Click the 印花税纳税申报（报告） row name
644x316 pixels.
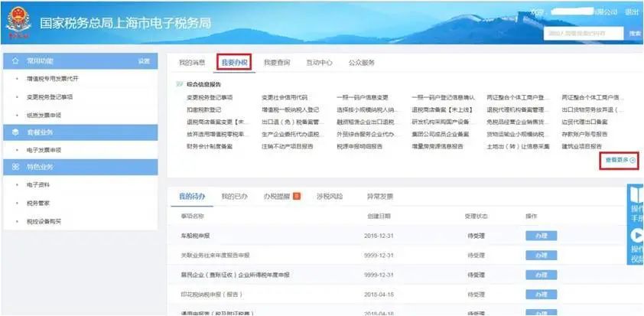point(211,295)
